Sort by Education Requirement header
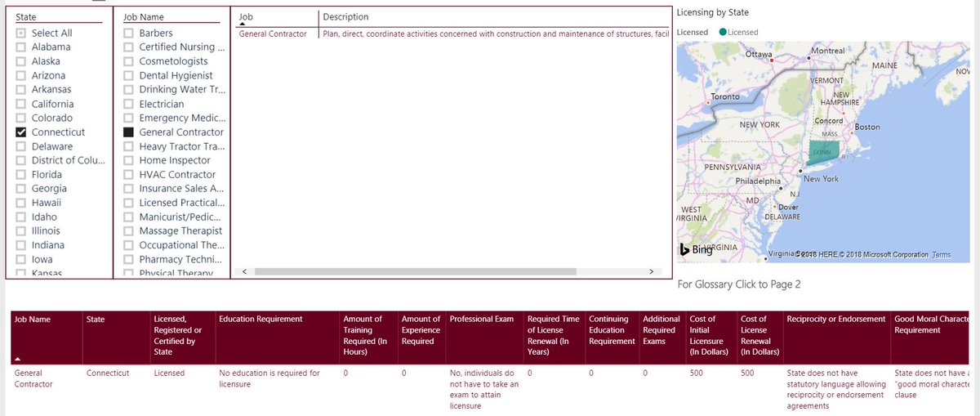Screen dimensions: 980x416 pos(277,338)
